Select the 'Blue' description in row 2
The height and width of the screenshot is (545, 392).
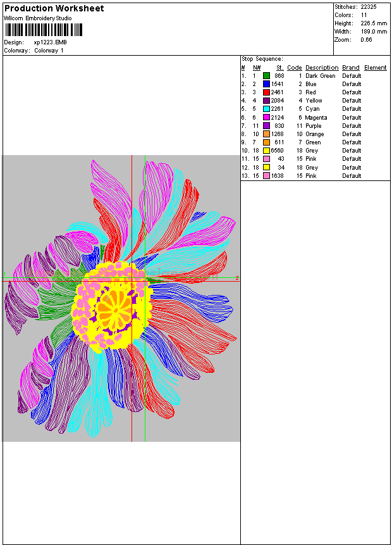click(x=310, y=84)
